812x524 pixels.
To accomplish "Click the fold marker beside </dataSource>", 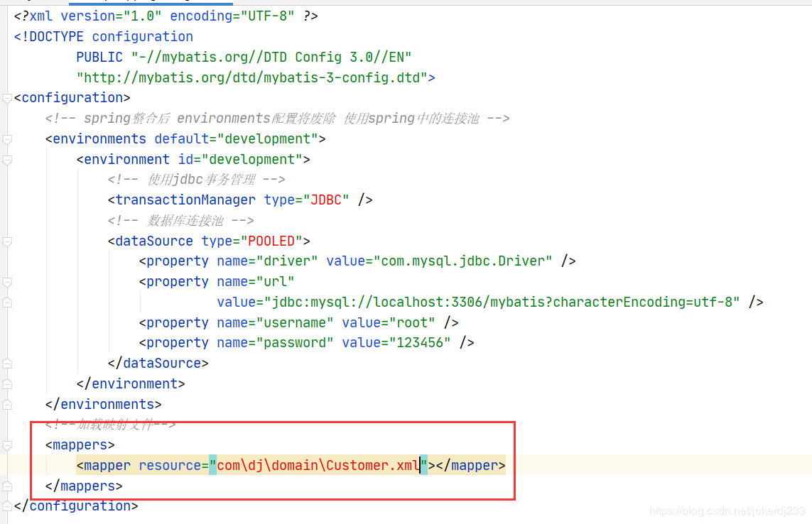I will tap(7, 364).
